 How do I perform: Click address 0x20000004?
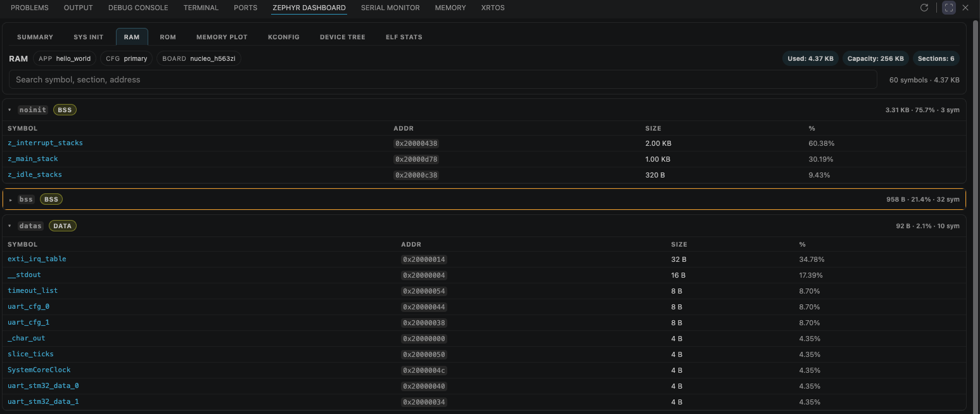[424, 275]
